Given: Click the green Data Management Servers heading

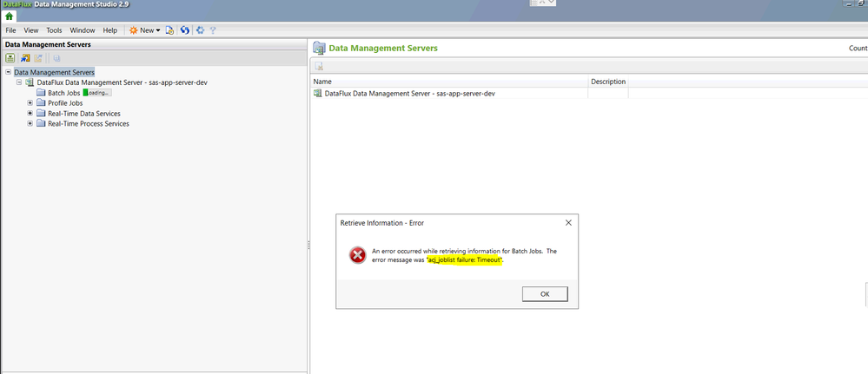Looking at the screenshot, I should coord(383,48).
